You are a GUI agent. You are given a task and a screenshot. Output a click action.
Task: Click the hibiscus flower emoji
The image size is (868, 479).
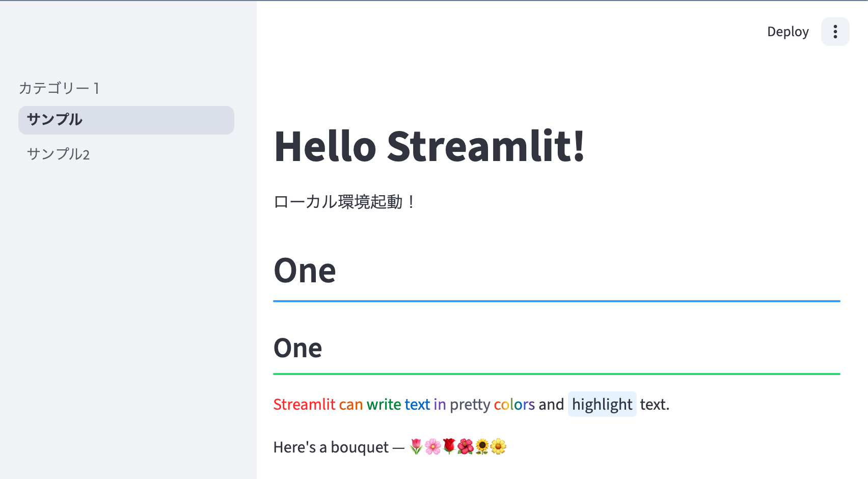coord(465,447)
